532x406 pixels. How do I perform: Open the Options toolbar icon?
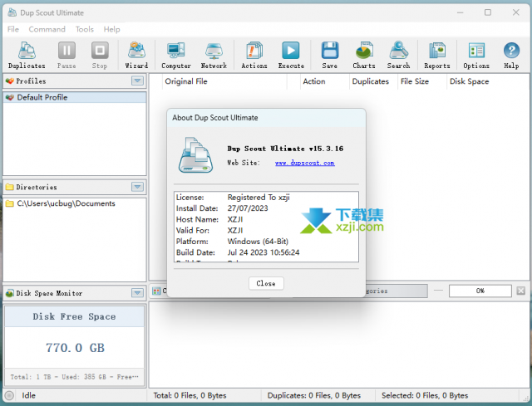476,51
